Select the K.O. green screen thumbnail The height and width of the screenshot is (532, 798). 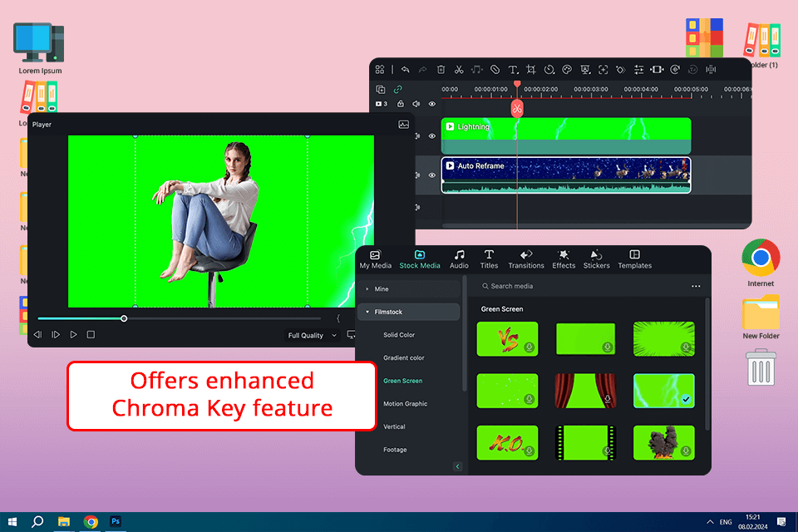(x=507, y=443)
